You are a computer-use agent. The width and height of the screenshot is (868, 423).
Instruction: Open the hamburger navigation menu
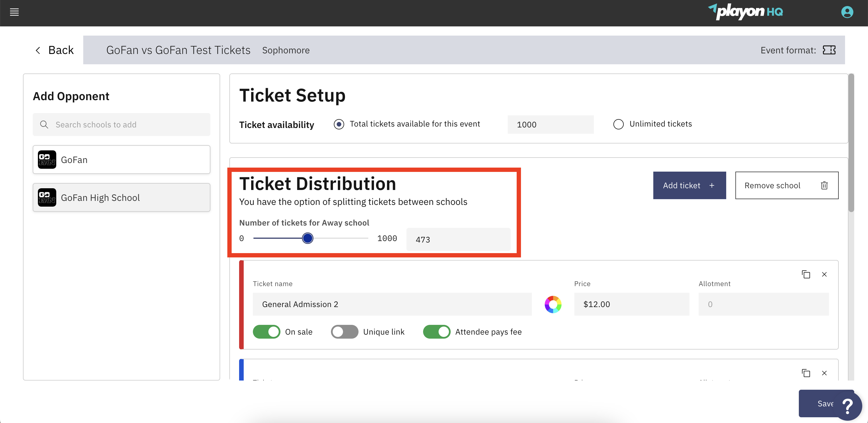pos(14,12)
